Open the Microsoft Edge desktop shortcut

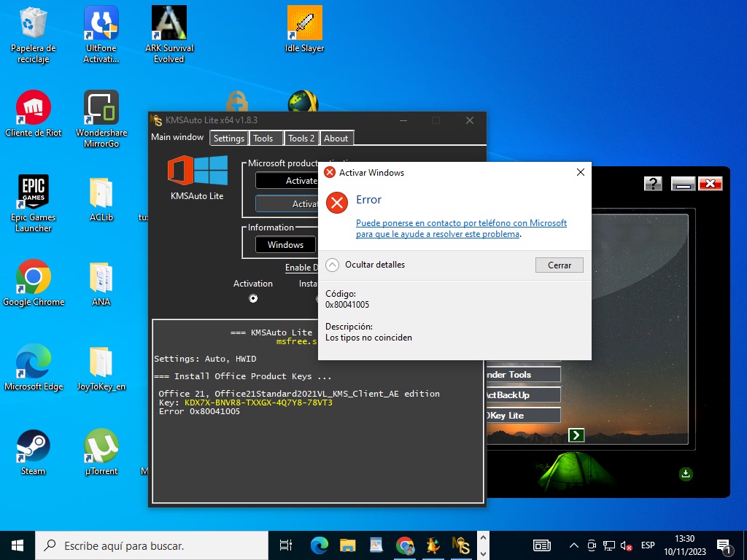point(33,367)
